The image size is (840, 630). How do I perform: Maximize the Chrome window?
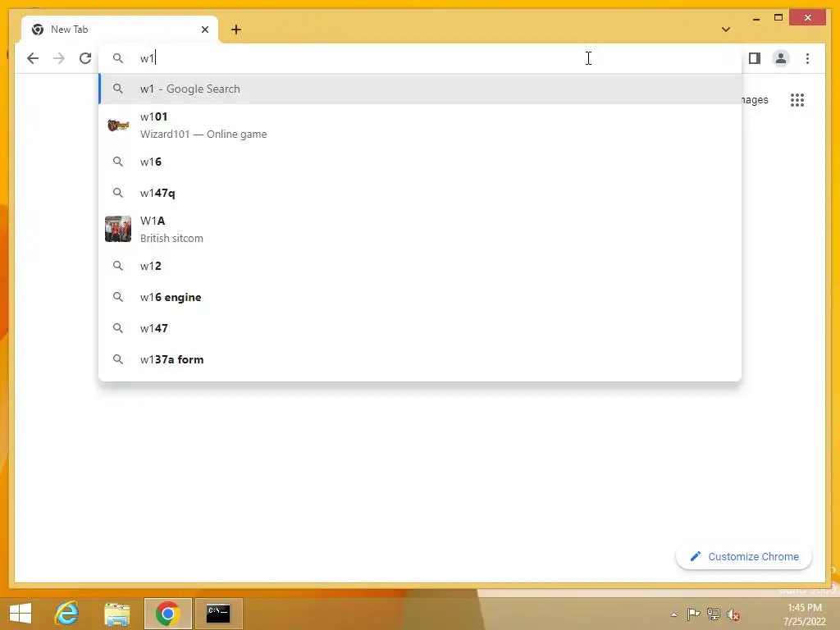coord(778,18)
